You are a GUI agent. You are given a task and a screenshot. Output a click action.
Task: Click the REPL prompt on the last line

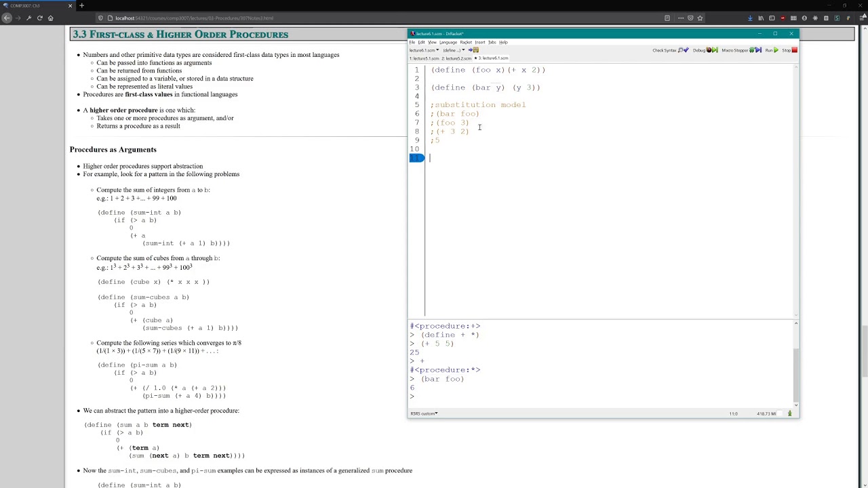[412, 396]
